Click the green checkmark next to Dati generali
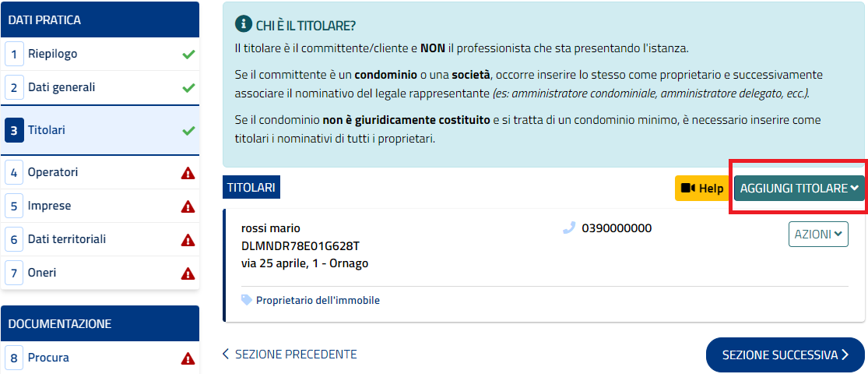The image size is (868, 374). pos(188,88)
